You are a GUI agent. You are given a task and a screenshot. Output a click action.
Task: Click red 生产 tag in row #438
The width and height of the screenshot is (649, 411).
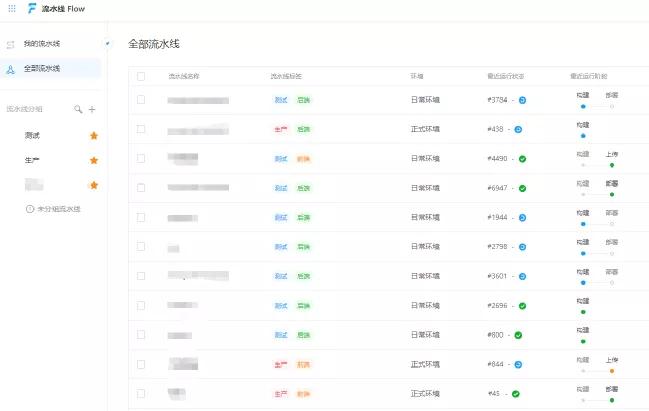[x=281, y=130]
